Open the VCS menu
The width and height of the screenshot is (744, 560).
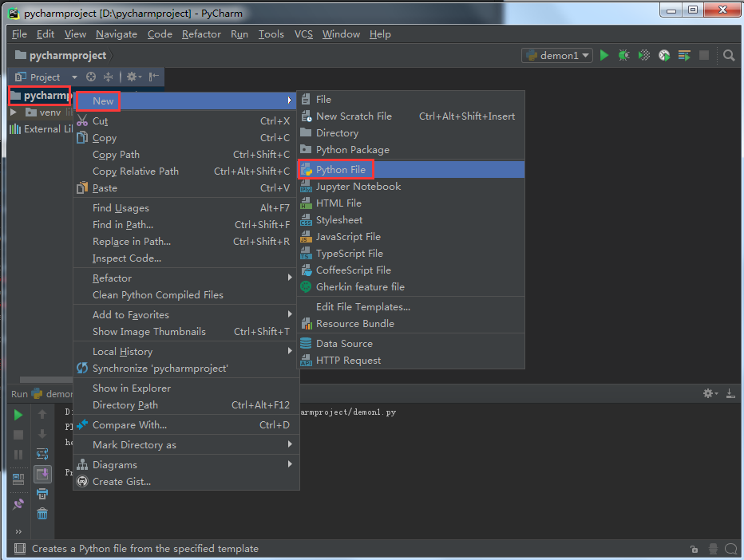[x=303, y=34]
